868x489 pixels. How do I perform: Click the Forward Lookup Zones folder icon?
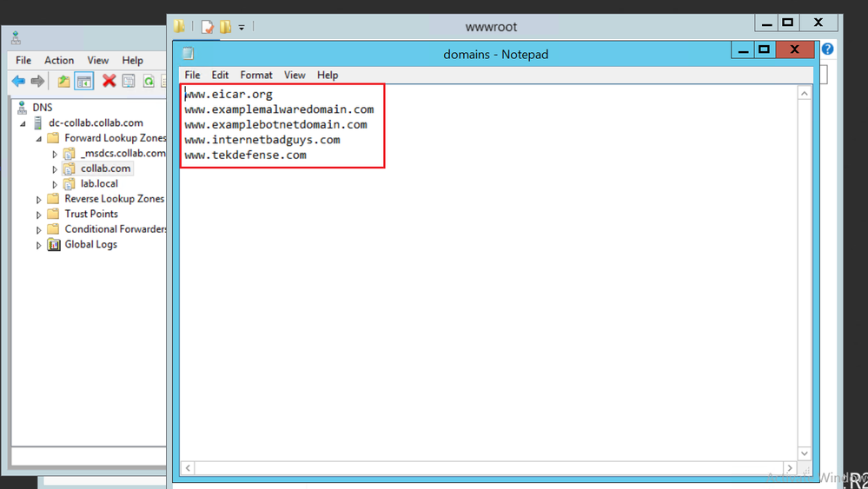pyautogui.click(x=53, y=138)
